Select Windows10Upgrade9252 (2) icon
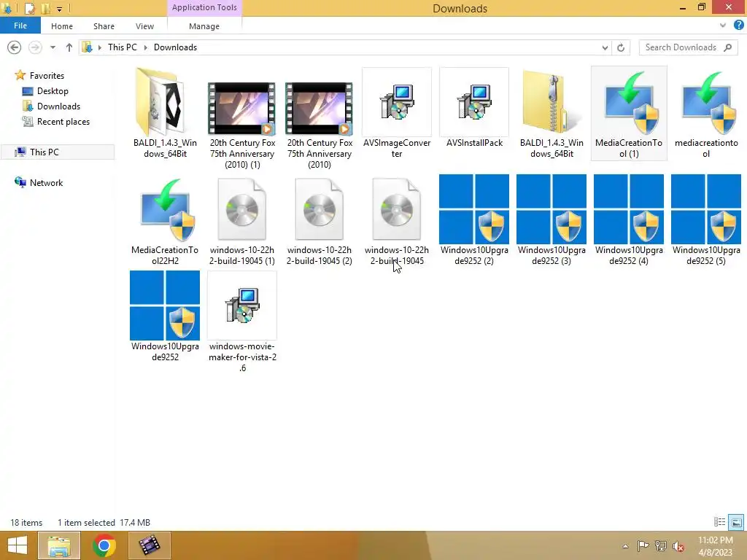747x560 pixels. coord(474,209)
